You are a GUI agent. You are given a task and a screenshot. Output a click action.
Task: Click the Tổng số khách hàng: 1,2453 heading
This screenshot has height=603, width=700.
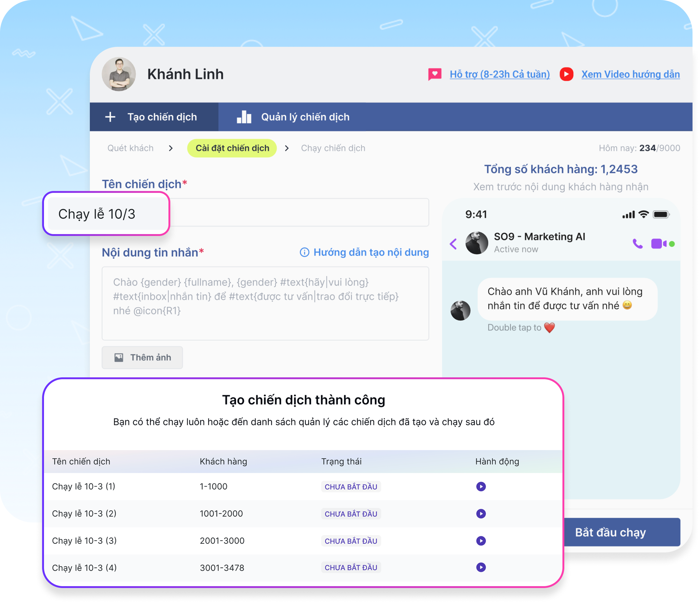click(x=561, y=169)
